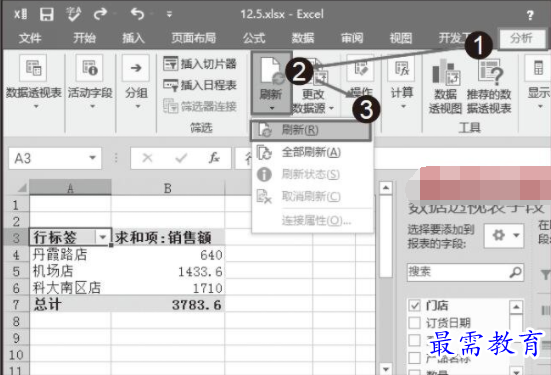Select cell 科大南区店
Screen dimensions: 551x375
(x=70, y=288)
